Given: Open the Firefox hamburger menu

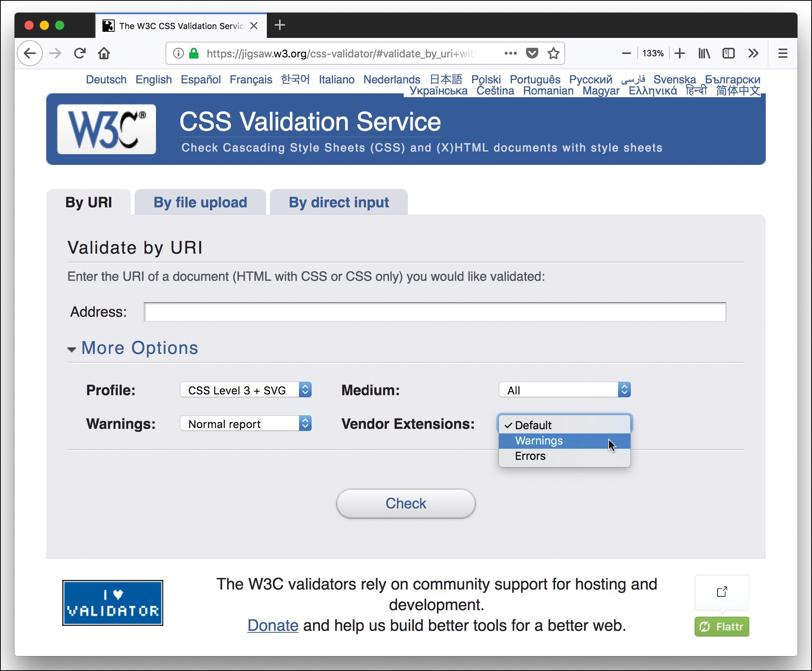Looking at the screenshot, I should click(783, 53).
